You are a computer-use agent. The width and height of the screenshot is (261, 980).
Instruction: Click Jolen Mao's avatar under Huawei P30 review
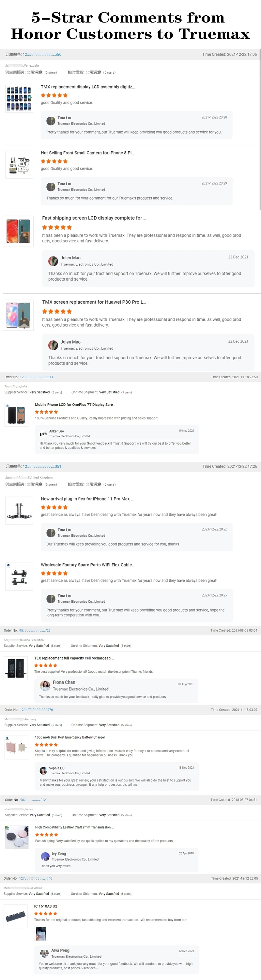click(53, 345)
